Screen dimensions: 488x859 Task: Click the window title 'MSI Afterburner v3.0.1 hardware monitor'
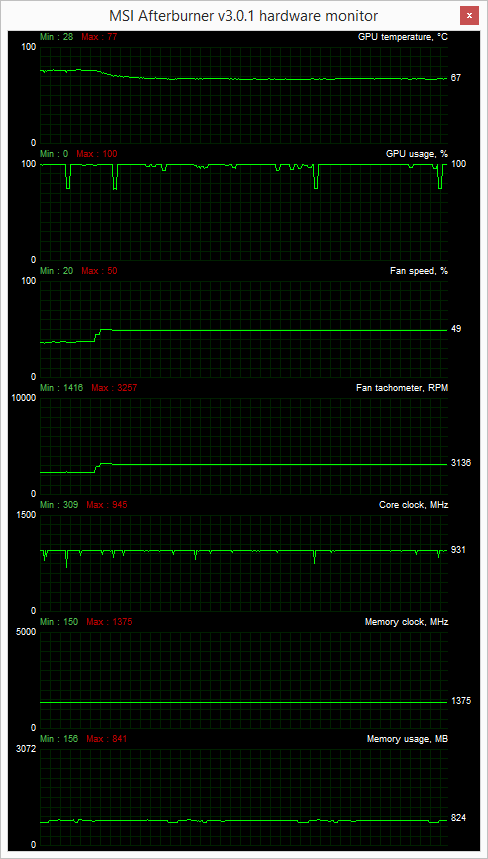[x=244, y=15]
